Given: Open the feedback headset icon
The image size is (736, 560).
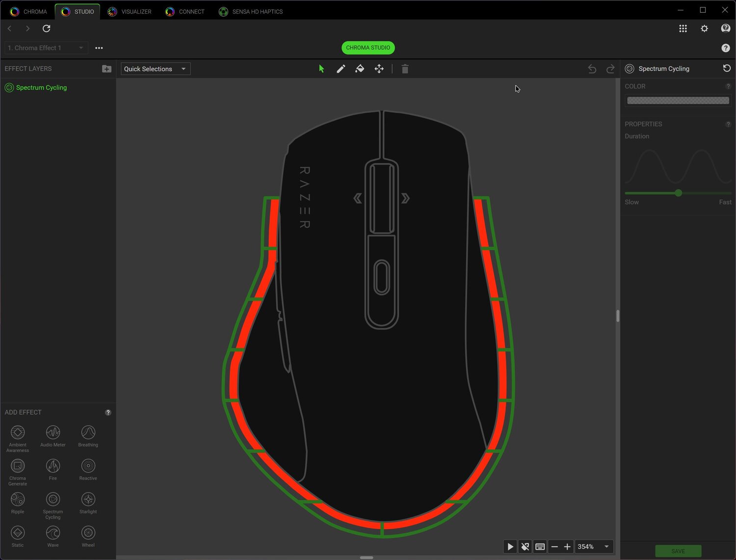Looking at the screenshot, I should click(726, 28).
